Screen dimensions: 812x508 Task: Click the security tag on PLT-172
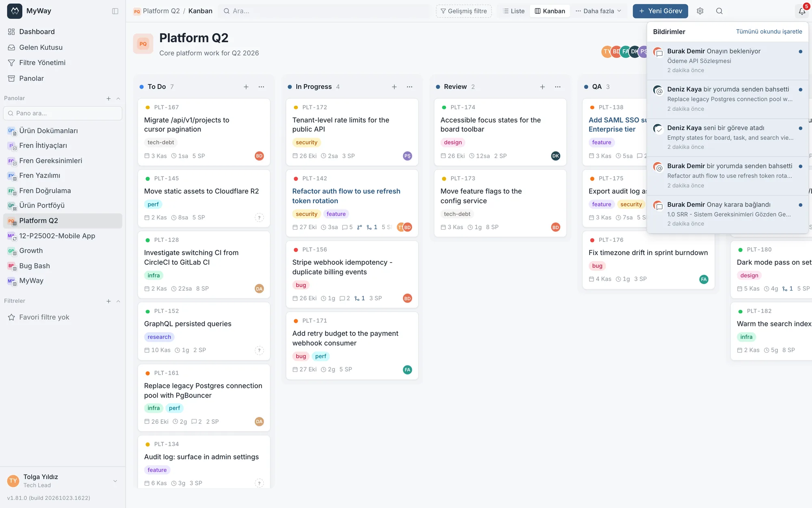[307, 142]
